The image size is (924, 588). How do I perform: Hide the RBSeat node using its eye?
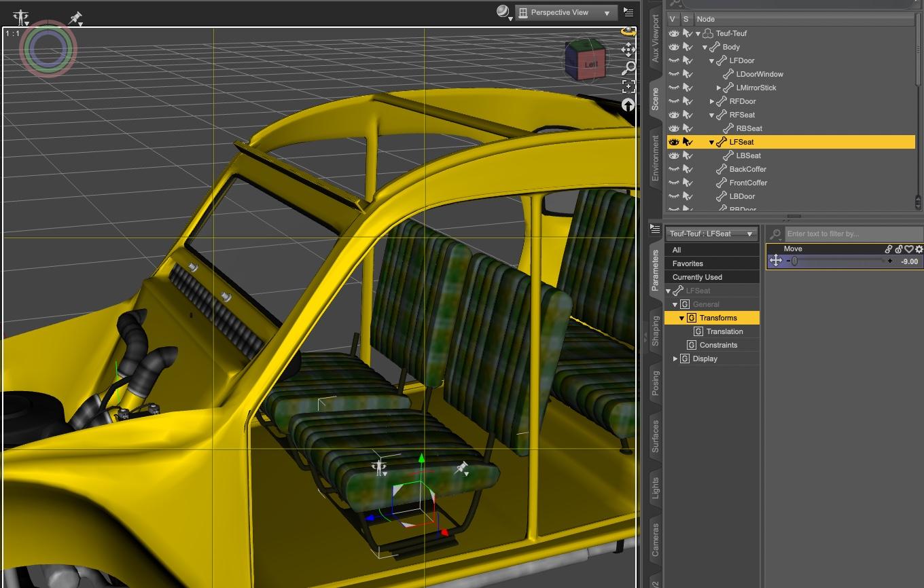tap(673, 128)
